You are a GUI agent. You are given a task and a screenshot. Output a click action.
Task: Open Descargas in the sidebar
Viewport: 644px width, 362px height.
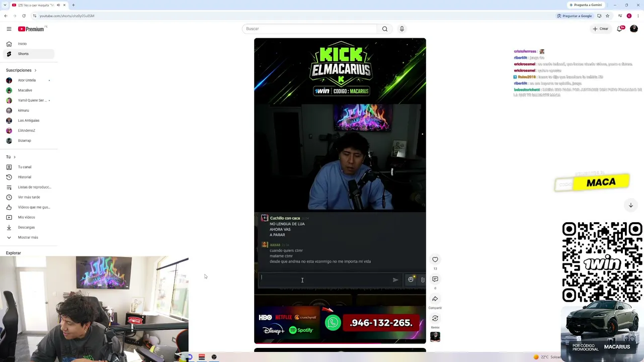(x=28, y=227)
